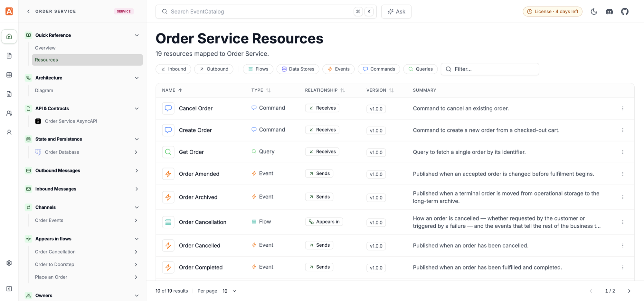Open the teams icon in left rail
The height and width of the screenshot is (301, 644).
point(9,113)
